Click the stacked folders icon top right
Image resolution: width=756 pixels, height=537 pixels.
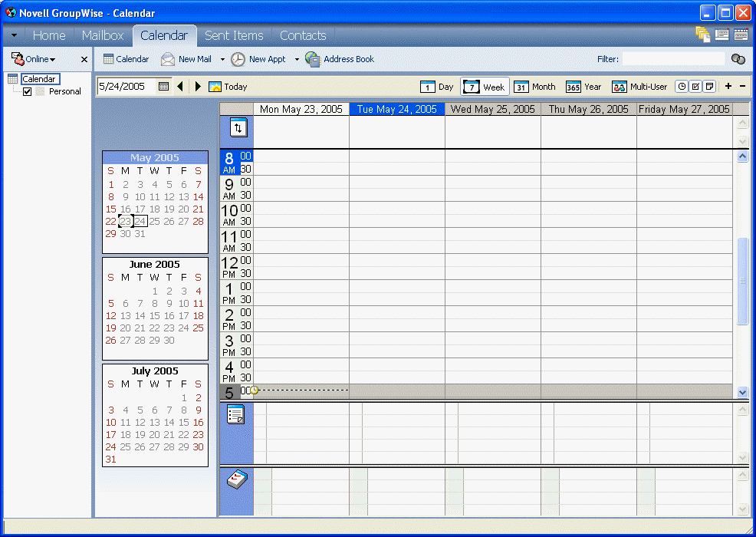click(702, 35)
